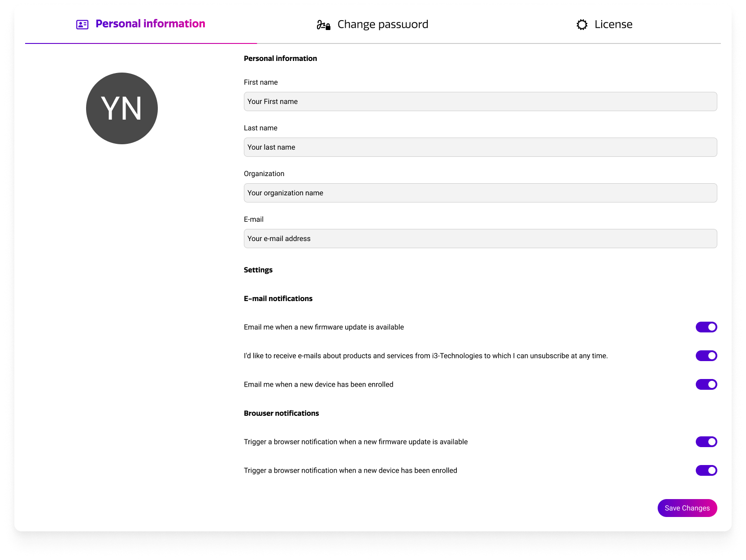Screen dimensions: 746x560
Task: Click the Settings section heading
Action: tap(258, 270)
